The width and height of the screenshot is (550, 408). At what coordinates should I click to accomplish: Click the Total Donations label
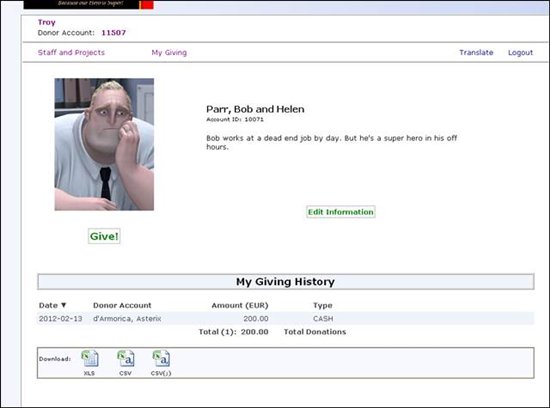pos(315,332)
